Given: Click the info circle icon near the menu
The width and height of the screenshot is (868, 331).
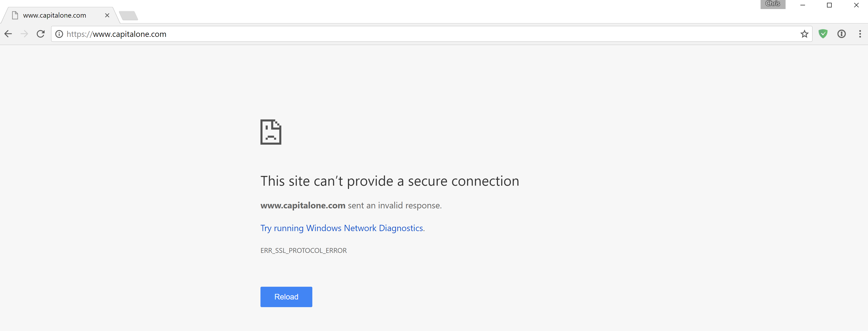Looking at the screenshot, I should point(841,34).
